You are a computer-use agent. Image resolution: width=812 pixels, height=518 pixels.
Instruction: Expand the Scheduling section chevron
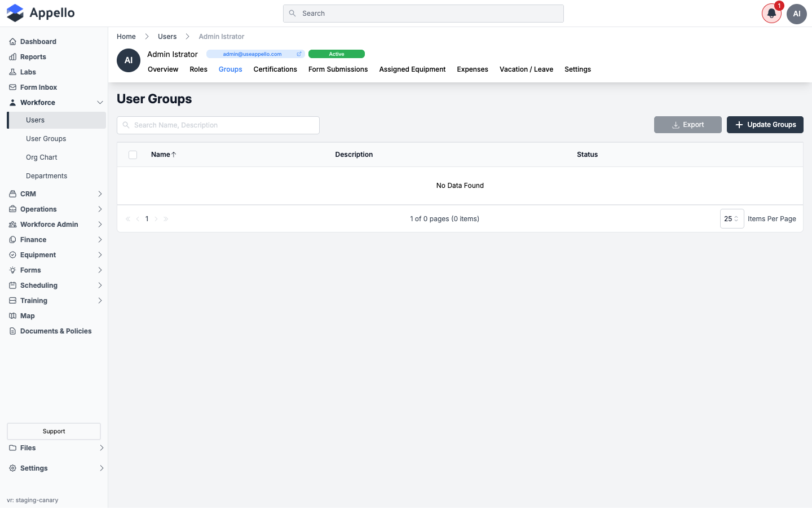point(100,286)
